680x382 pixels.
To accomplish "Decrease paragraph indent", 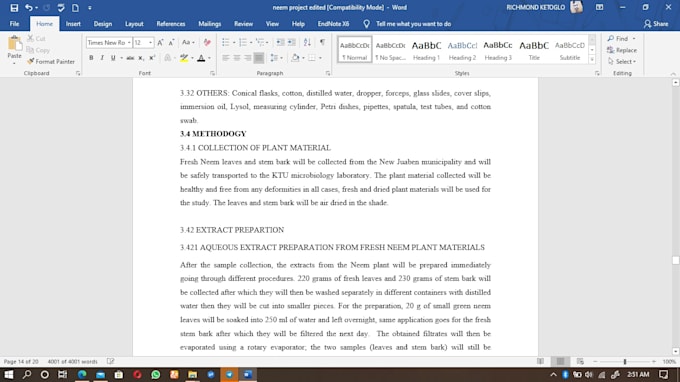I will pos(281,42).
